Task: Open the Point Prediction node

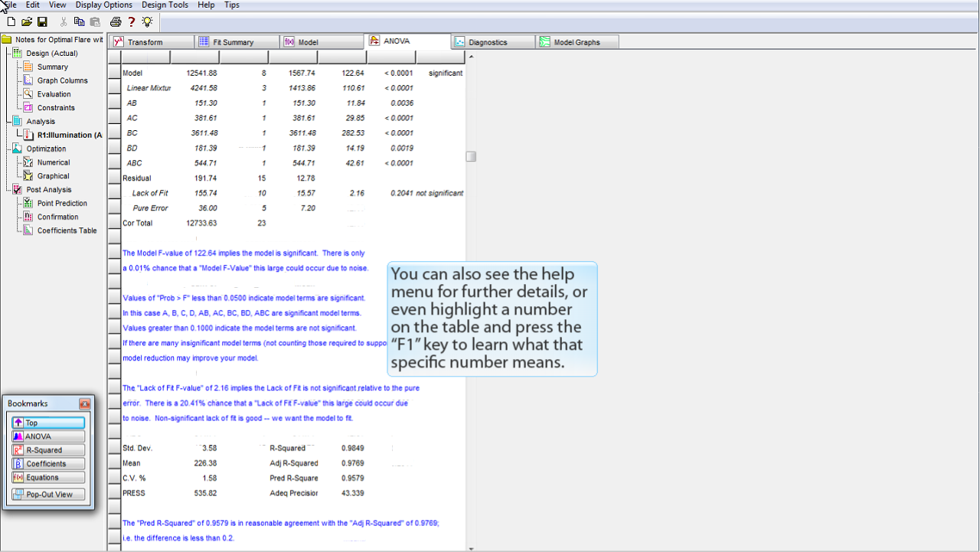Action: point(62,204)
